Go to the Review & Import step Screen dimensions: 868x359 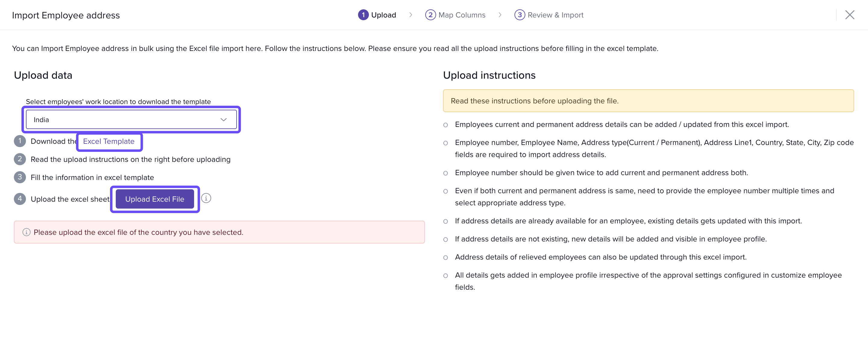coord(555,15)
